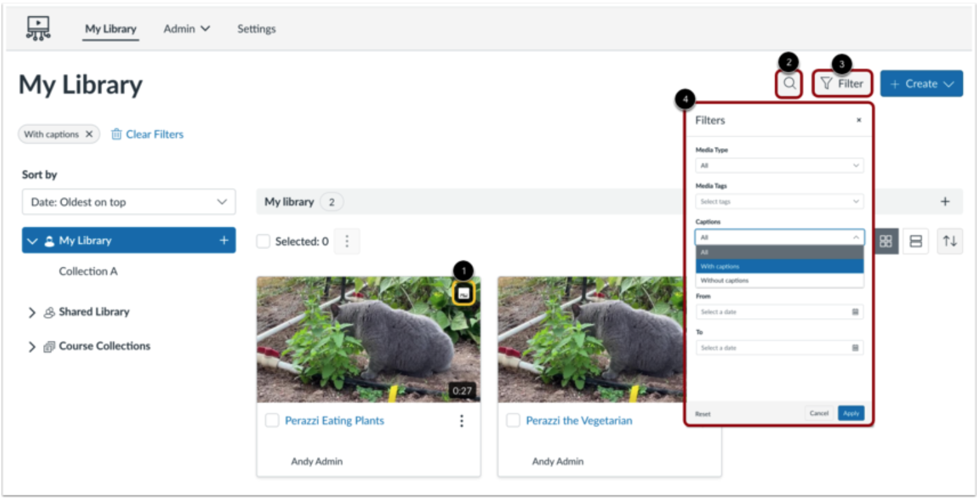
Task: Click the trash icon beside Clear Filters
Action: pos(117,134)
